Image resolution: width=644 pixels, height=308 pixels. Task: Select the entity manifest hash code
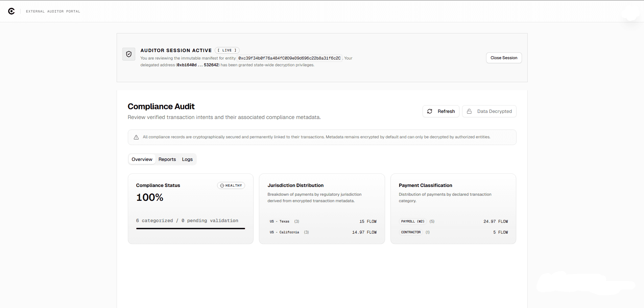coord(289,58)
